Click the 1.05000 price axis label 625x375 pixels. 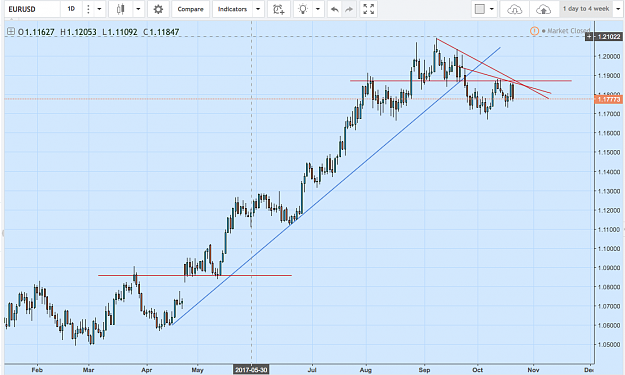pos(609,345)
